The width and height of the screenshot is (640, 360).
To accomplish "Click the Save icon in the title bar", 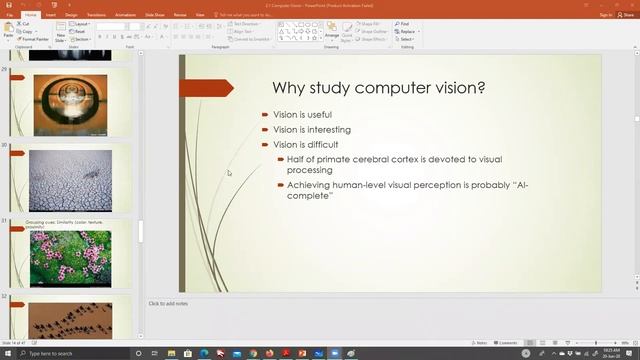I will (x=9, y=5).
